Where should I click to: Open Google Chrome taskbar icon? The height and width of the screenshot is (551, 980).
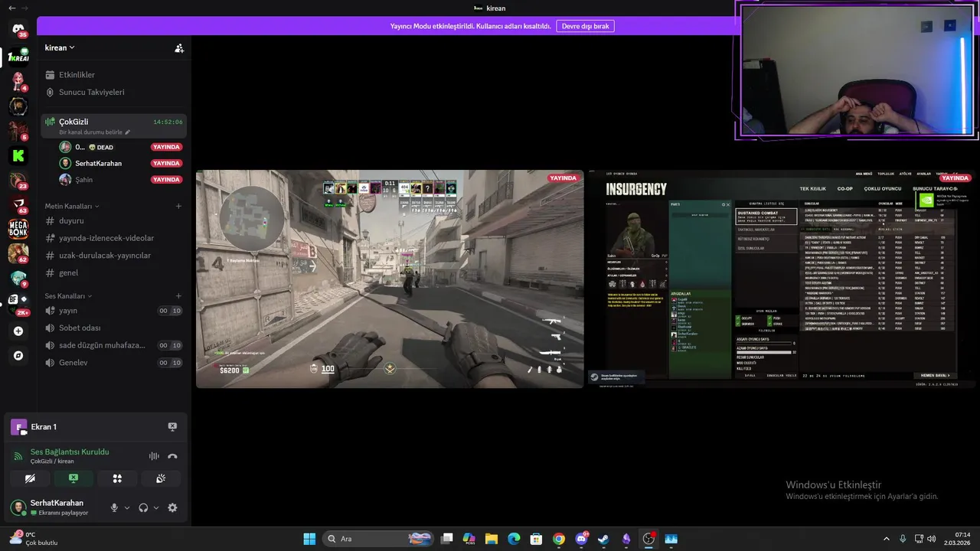tap(559, 539)
